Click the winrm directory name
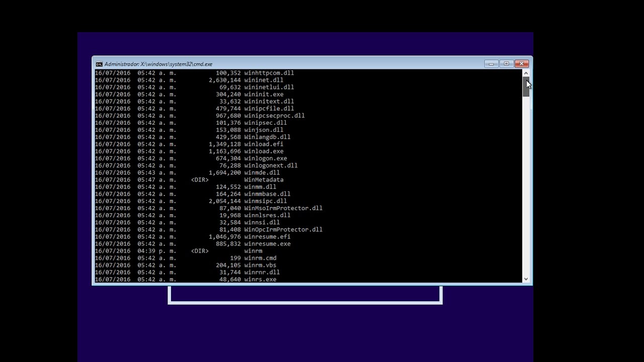The width and height of the screenshot is (644, 362). coord(253,251)
